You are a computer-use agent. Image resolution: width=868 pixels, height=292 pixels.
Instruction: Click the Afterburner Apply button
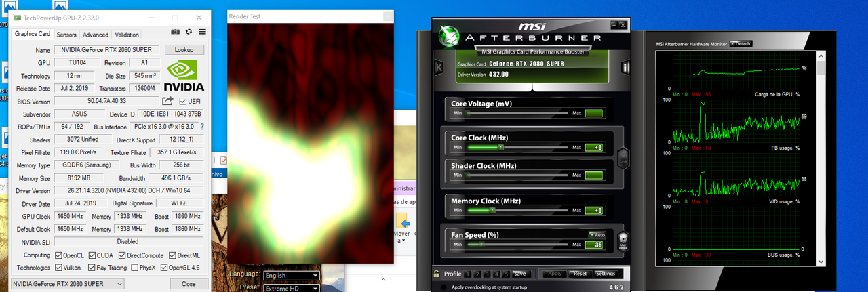[555, 274]
